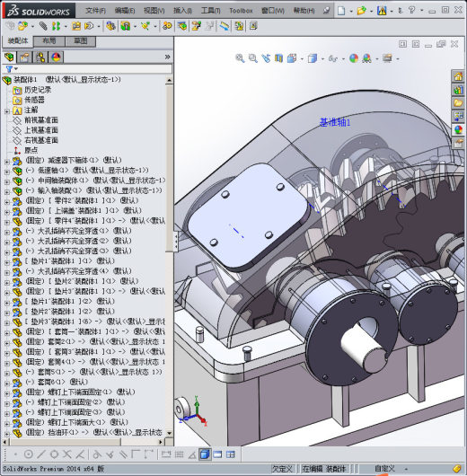Toggle the quadrant snap at the bottom

coord(54,454)
